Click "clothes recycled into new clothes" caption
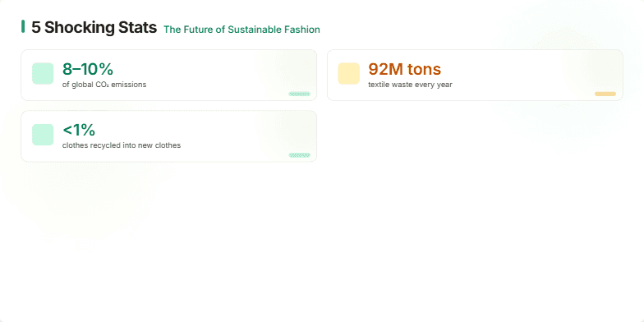644x322 pixels. point(122,145)
